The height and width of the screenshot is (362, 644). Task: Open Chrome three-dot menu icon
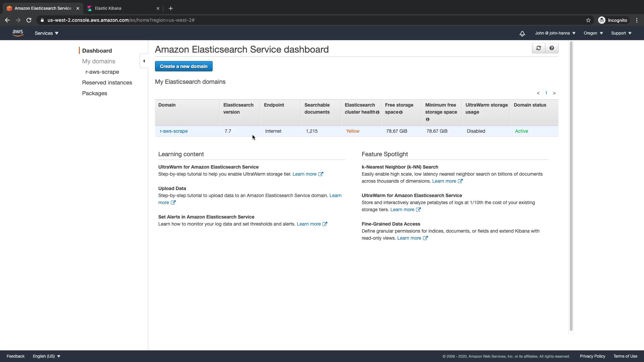coord(637,20)
